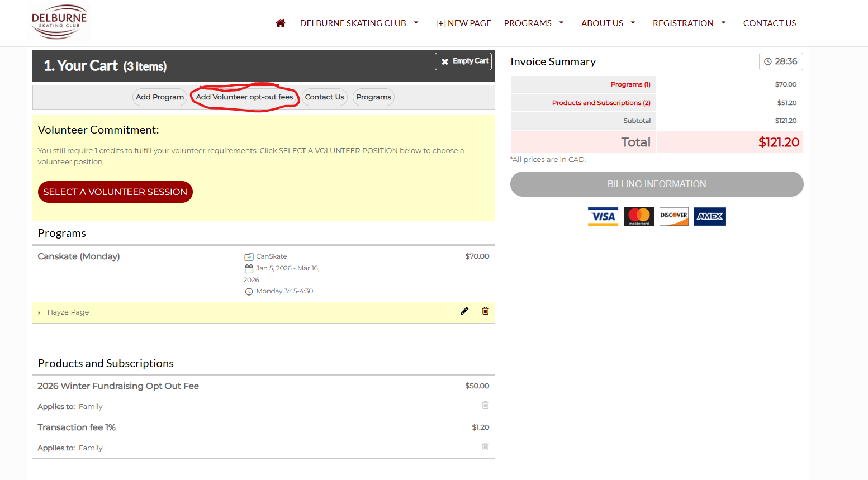The height and width of the screenshot is (480, 868).
Task: Click the Discover card icon
Action: [674, 216]
